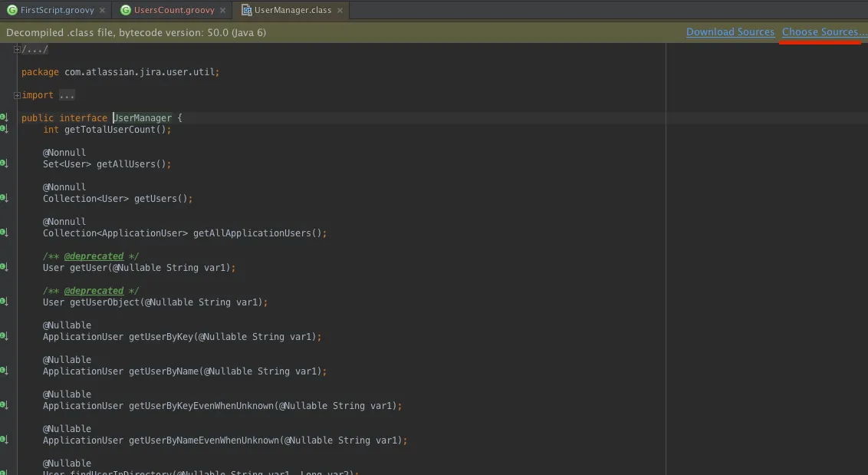Click the UserManager interface name

coord(143,118)
